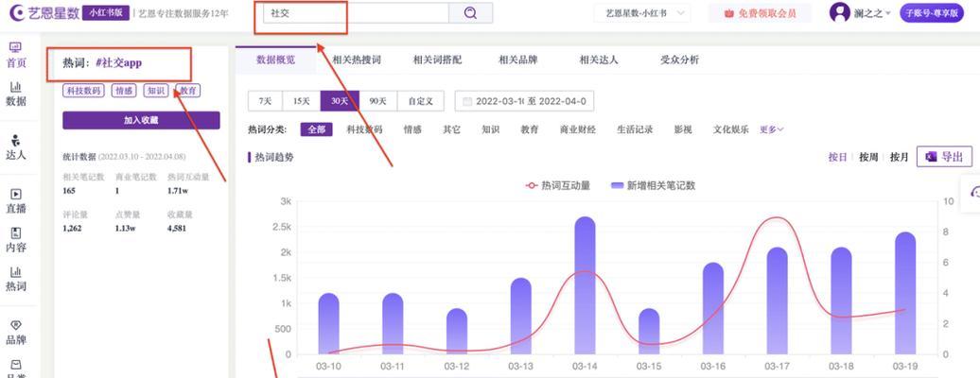Filter hot words by 教育 category
The height and width of the screenshot is (378, 980).
pos(530,129)
